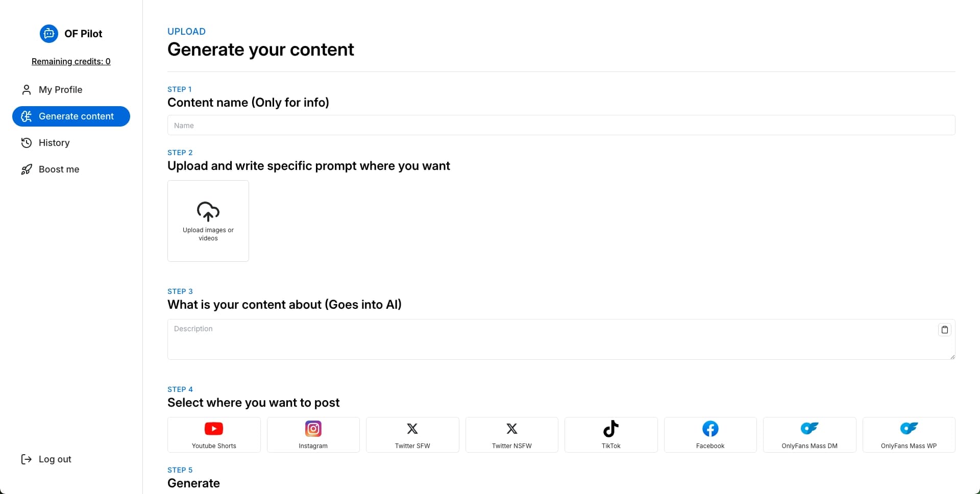
Task: Click the clock icon next to History
Action: point(26,142)
